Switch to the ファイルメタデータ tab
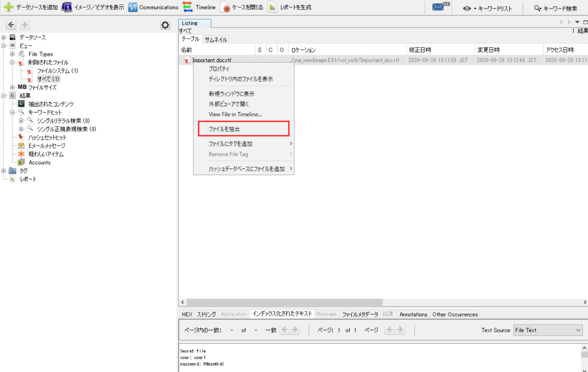This screenshot has height=372, width=588. (360, 315)
